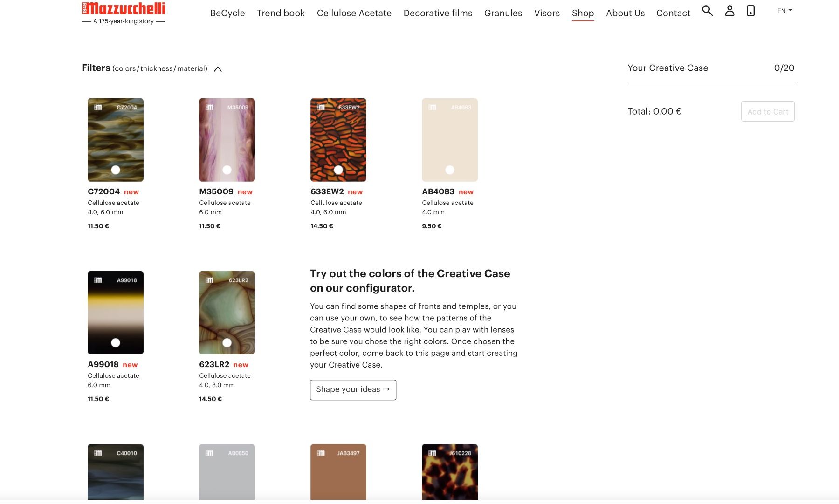839x504 pixels.
Task: Open the Contact page link
Action: coord(673,13)
